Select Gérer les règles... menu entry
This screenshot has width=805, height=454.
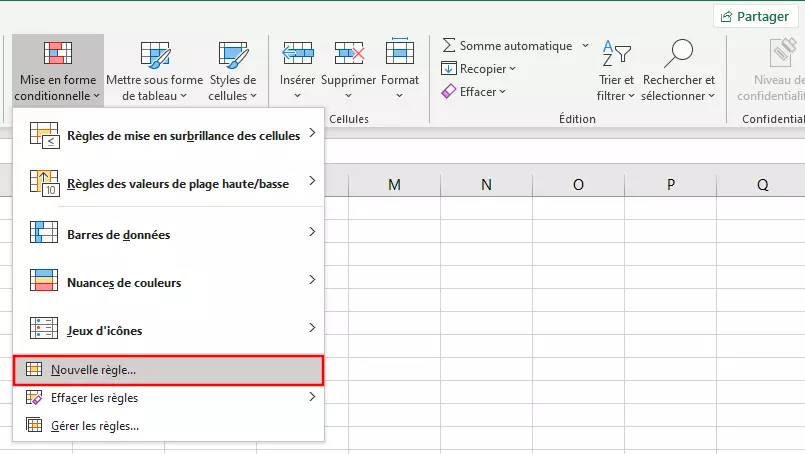(168, 426)
